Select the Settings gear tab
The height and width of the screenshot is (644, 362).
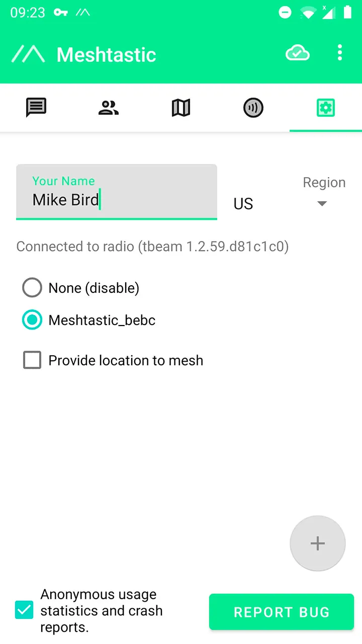(326, 108)
